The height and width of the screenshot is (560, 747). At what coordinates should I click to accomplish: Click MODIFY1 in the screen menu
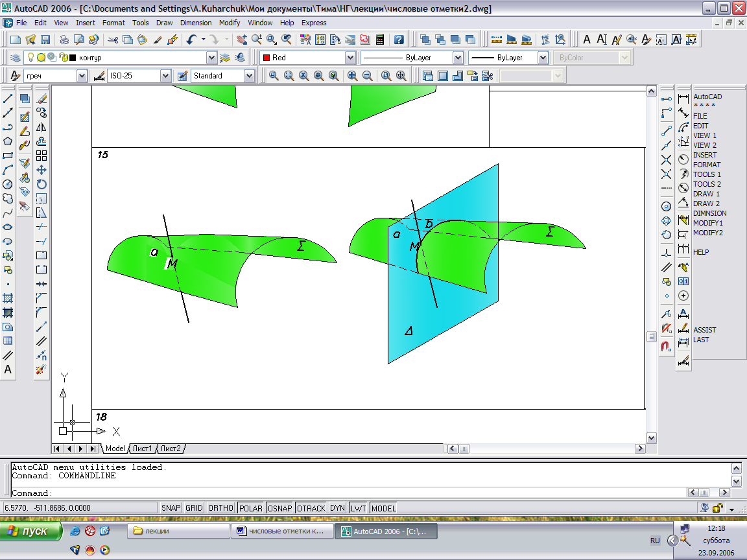click(x=708, y=223)
